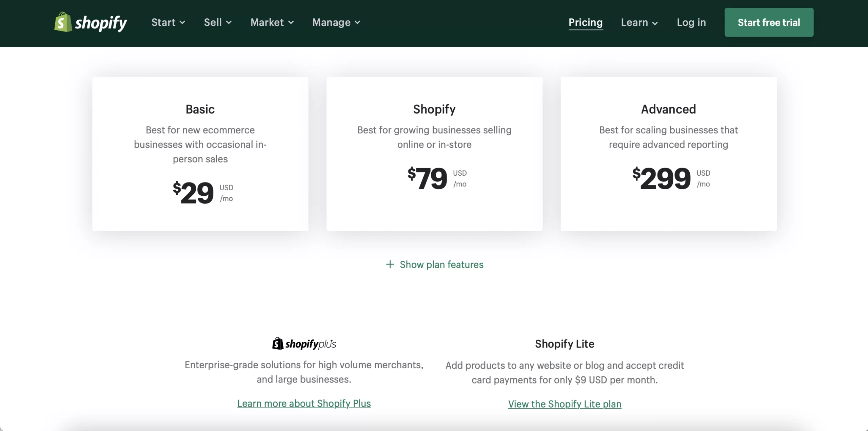
Task: Open the Start dropdown menu
Action: pos(163,22)
